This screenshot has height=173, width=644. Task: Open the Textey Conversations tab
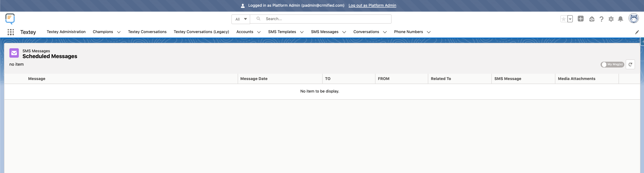coord(147,32)
